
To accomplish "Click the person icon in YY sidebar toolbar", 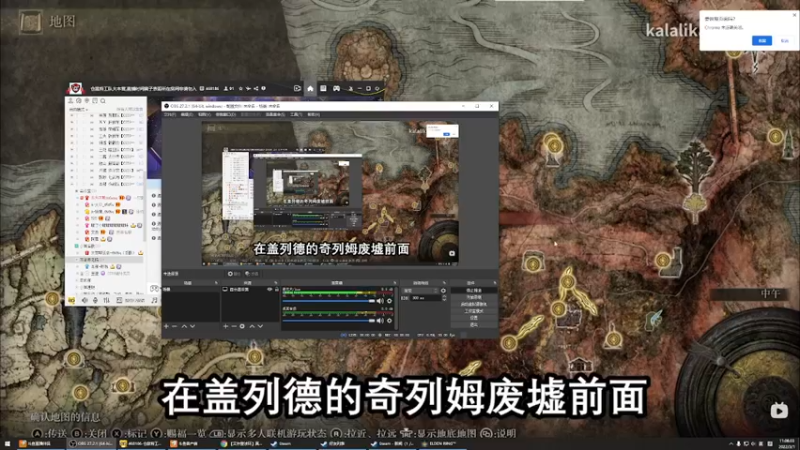I will pyautogui.click(x=70, y=101).
